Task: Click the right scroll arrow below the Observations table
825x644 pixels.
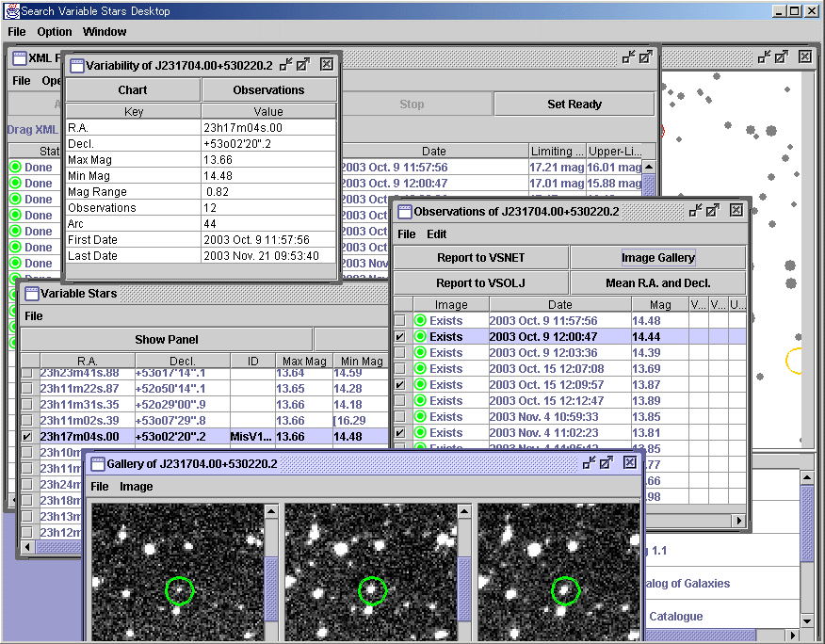Action: (739, 521)
